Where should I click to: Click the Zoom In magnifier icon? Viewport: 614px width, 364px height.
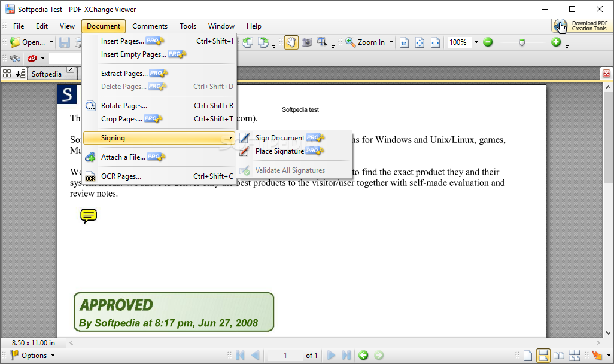(351, 42)
